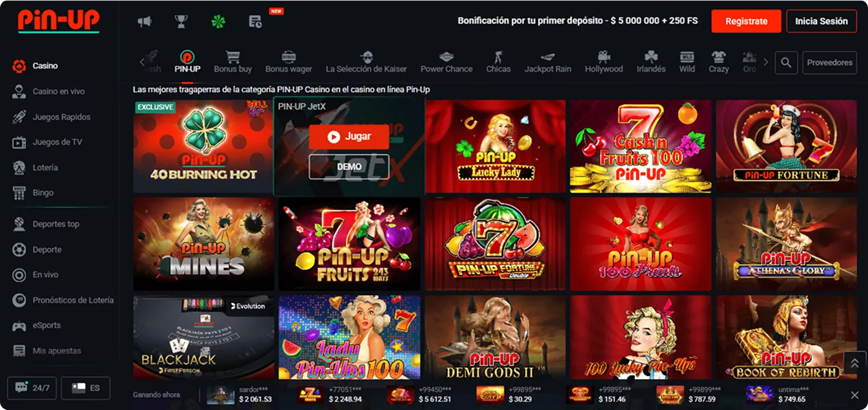This screenshot has width=868, height=410.
Task: Launch the DEMO mode of JetX
Action: [348, 166]
